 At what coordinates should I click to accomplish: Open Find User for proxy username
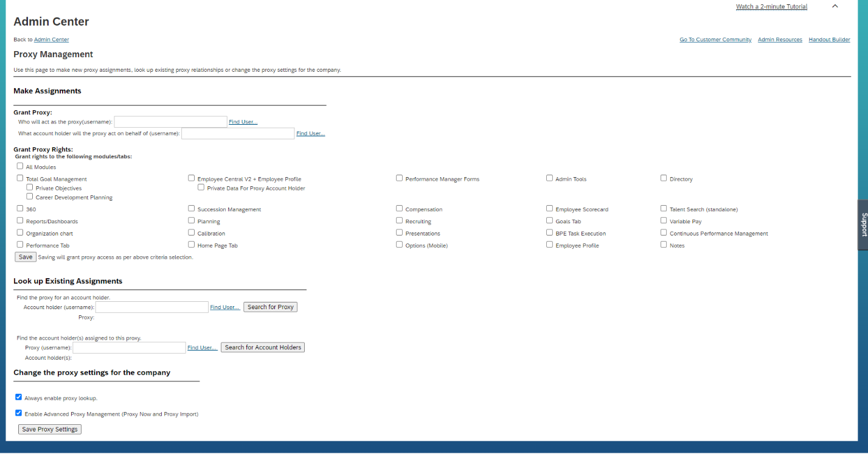tap(243, 122)
